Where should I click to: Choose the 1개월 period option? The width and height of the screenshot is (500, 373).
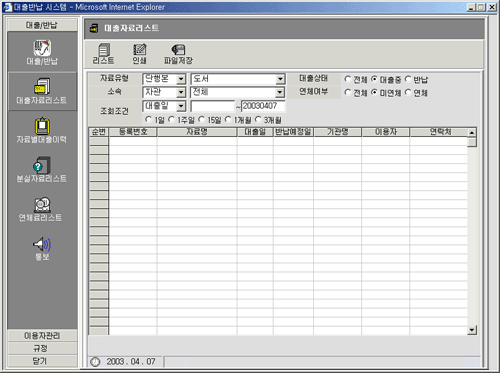228,119
